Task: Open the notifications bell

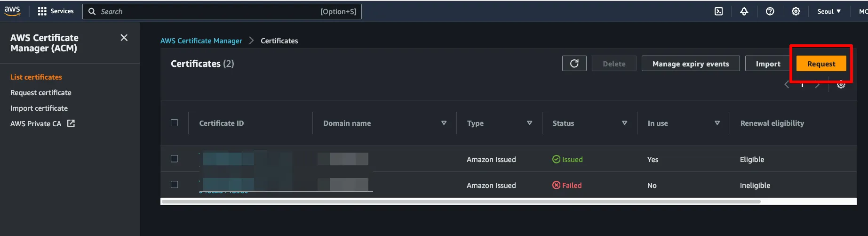Action: (744, 11)
